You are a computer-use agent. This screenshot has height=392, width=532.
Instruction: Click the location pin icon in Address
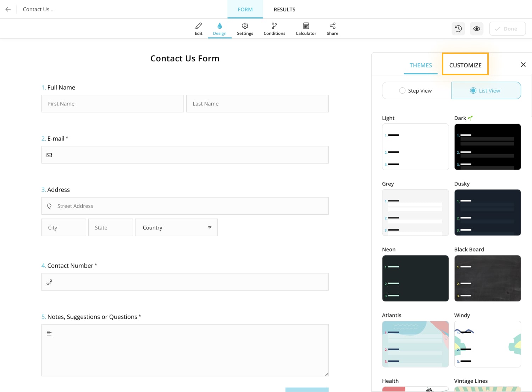click(49, 206)
